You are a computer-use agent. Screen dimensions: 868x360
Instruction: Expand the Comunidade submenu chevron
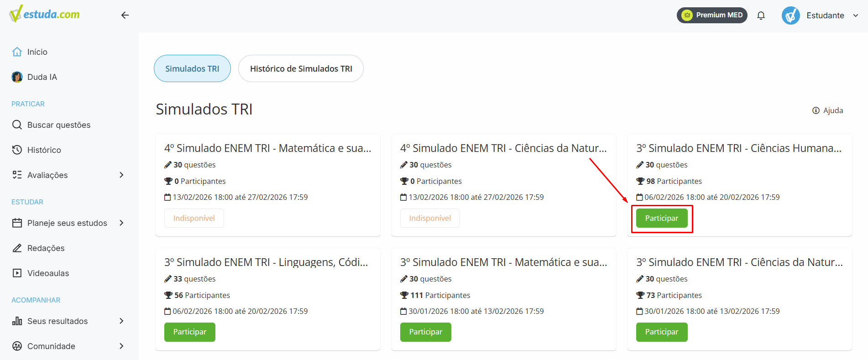(x=121, y=346)
